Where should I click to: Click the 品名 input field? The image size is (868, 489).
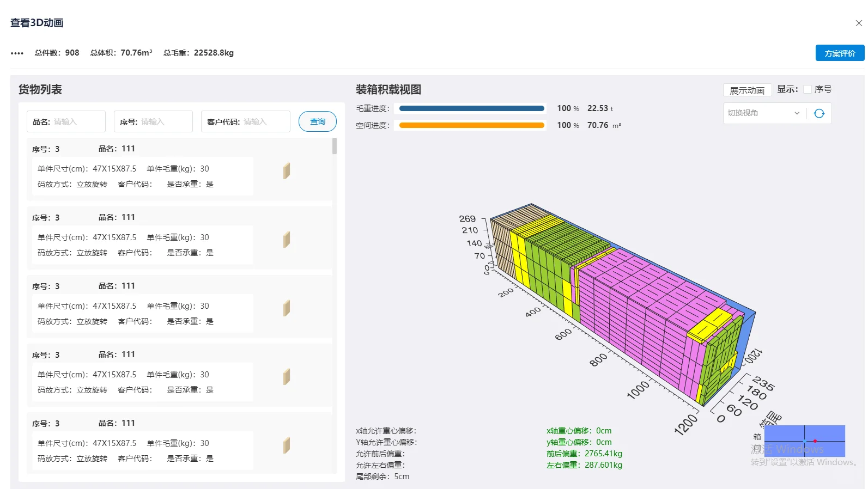[76, 121]
